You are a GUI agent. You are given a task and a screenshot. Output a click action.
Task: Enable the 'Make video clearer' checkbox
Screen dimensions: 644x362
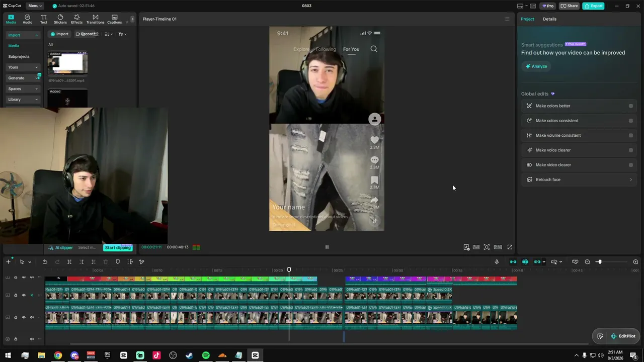point(631,165)
